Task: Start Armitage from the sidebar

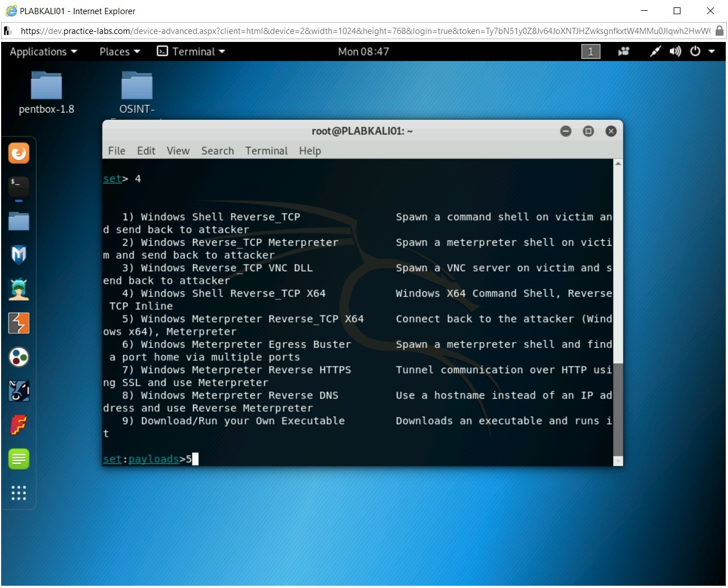Action: coord(19,289)
